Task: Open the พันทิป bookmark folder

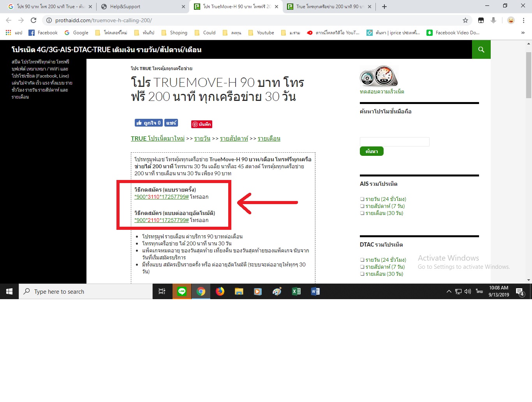Action: tap(144, 33)
